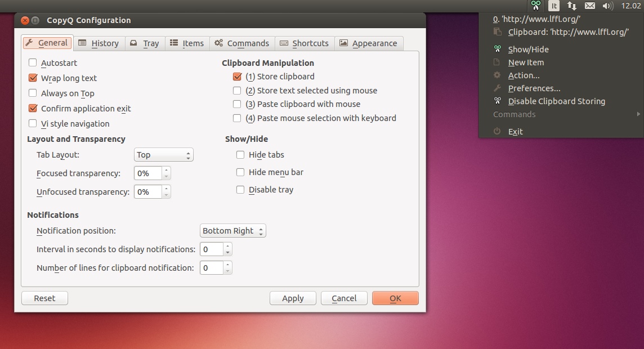Uncheck Wrap long text
The image size is (644, 349).
click(x=33, y=78)
